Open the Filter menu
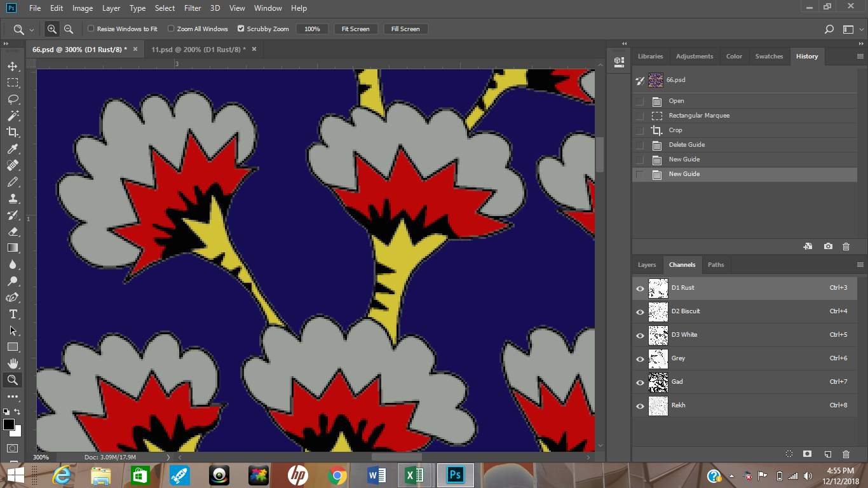This screenshot has width=868, height=488. coord(193,8)
